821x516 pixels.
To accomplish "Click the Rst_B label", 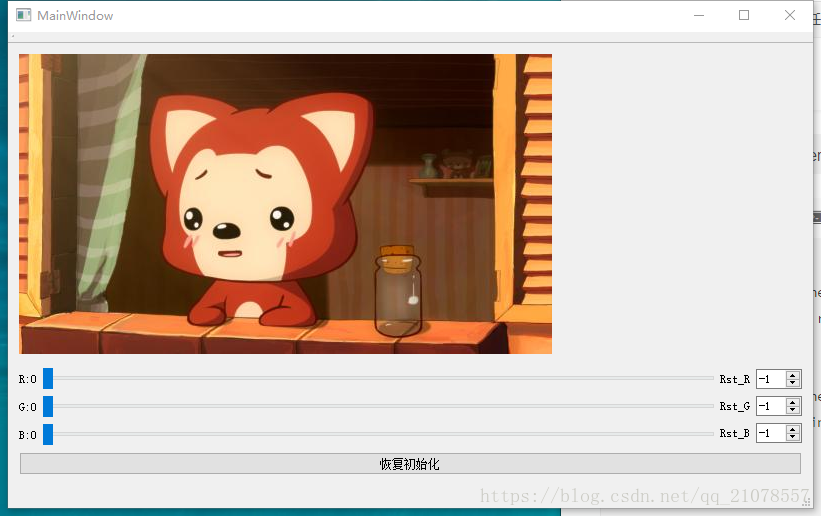I will (x=735, y=434).
